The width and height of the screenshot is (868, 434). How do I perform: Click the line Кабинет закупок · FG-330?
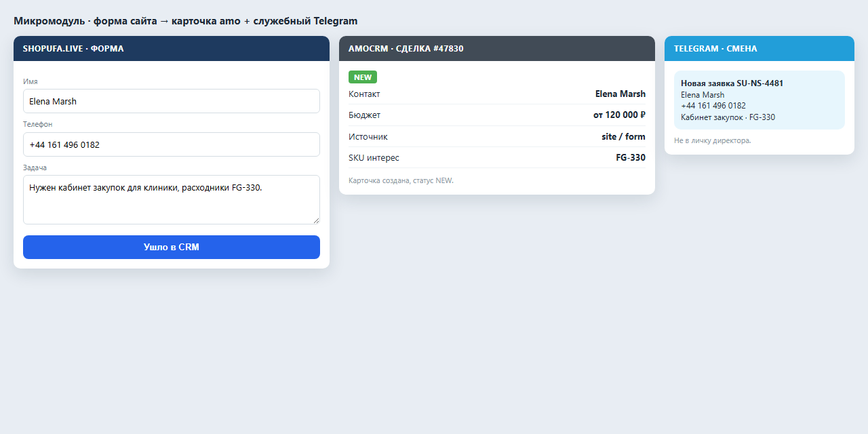(x=728, y=117)
